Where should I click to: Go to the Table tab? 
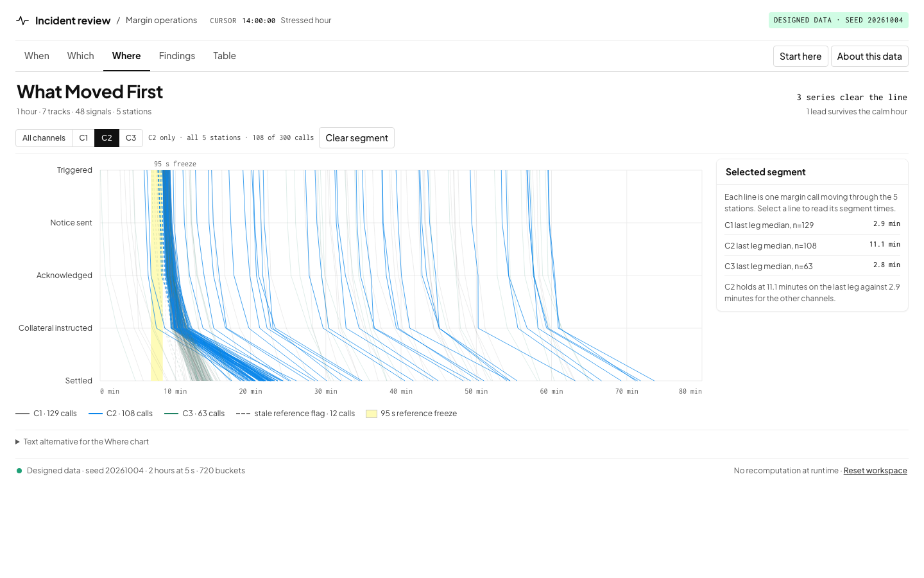[x=225, y=56]
